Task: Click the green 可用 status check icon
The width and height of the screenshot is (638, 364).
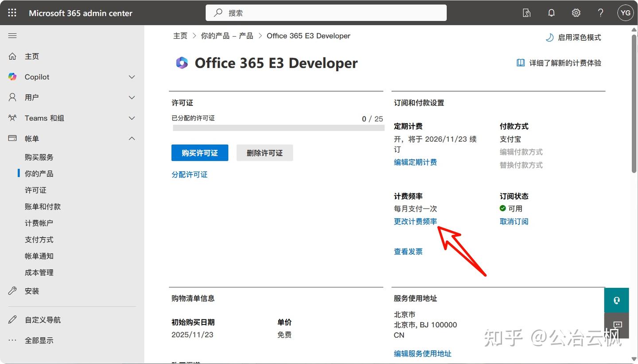Action: coord(503,208)
